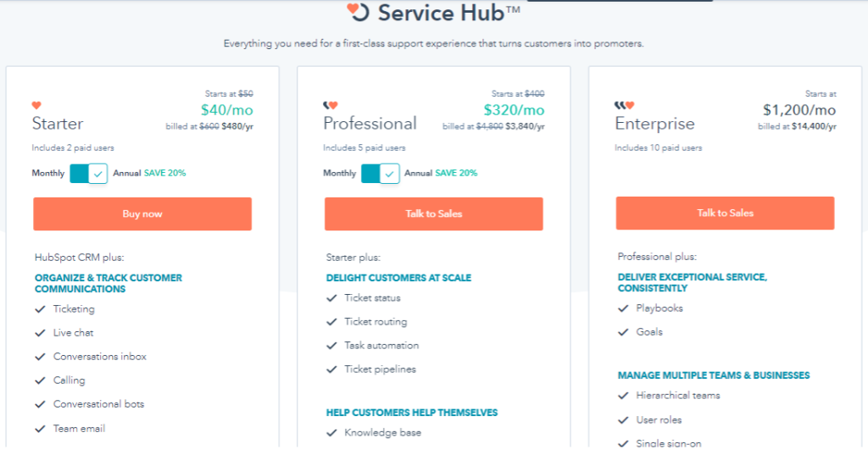The image size is (868, 466).
Task: Click Annual SAVE 20% label on Professional plan
Action: click(441, 174)
